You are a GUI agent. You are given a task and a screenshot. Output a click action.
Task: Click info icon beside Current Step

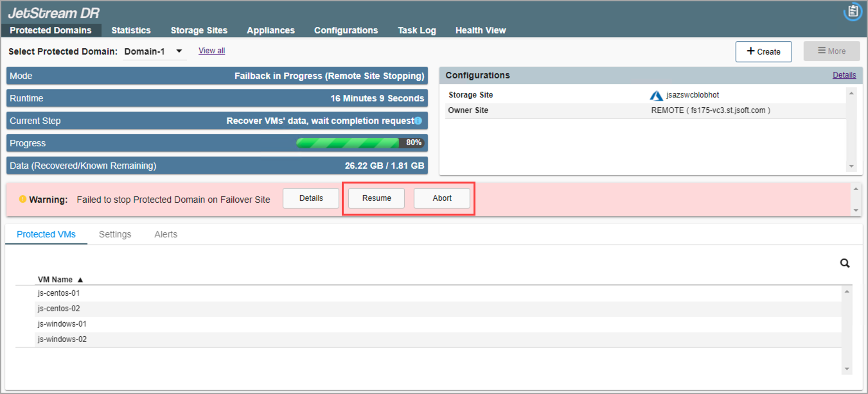click(x=418, y=121)
